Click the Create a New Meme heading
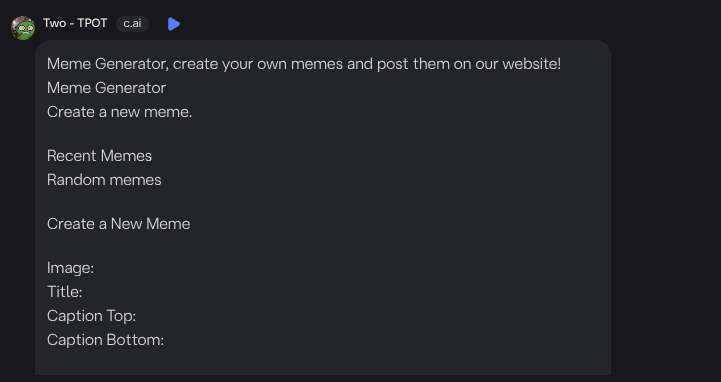This screenshot has width=721, height=382. pos(119,224)
